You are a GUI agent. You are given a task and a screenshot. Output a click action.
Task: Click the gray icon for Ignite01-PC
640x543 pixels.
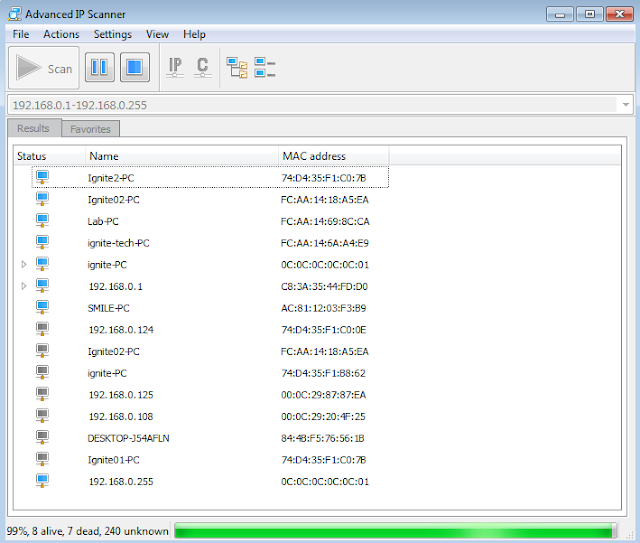tap(42, 459)
